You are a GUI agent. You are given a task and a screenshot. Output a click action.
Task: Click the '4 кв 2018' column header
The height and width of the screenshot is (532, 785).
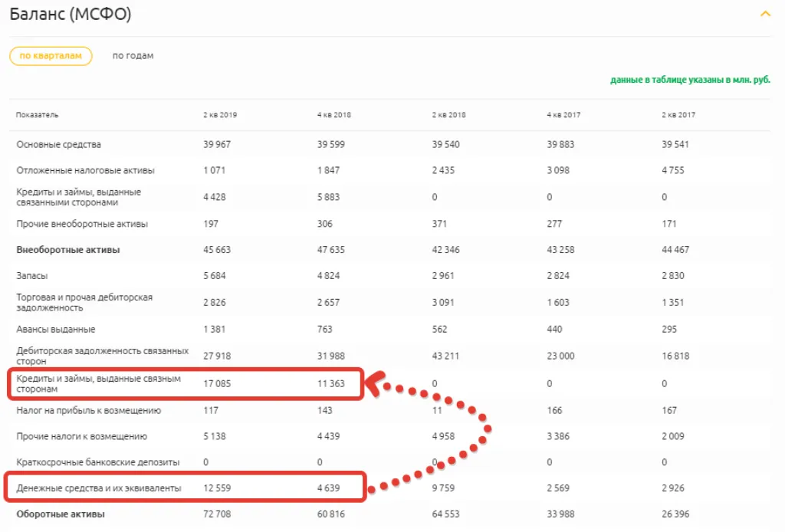point(334,115)
